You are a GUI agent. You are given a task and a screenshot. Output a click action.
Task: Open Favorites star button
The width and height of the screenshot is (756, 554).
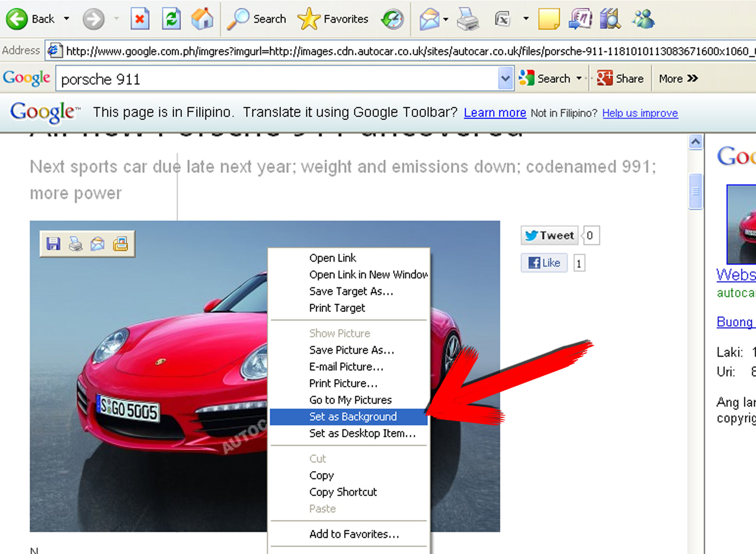tap(333, 19)
